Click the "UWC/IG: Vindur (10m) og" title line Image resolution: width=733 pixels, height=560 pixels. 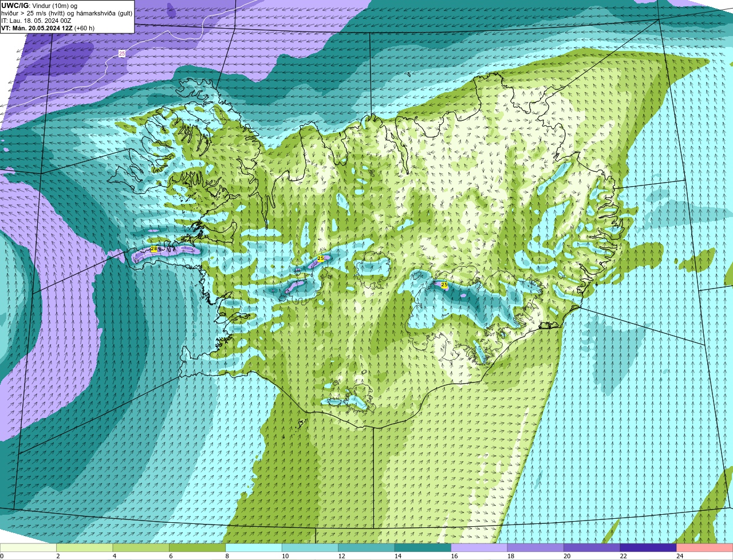pyautogui.click(x=39, y=6)
